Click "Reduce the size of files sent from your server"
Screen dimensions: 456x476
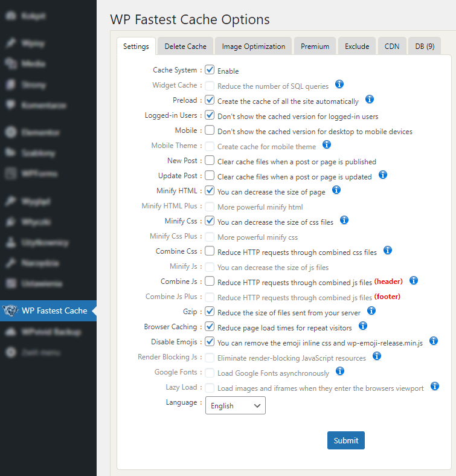(x=289, y=313)
